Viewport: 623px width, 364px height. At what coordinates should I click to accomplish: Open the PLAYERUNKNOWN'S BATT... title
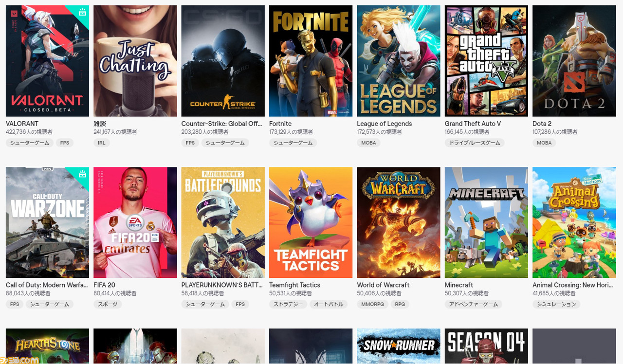tap(223, 285)
